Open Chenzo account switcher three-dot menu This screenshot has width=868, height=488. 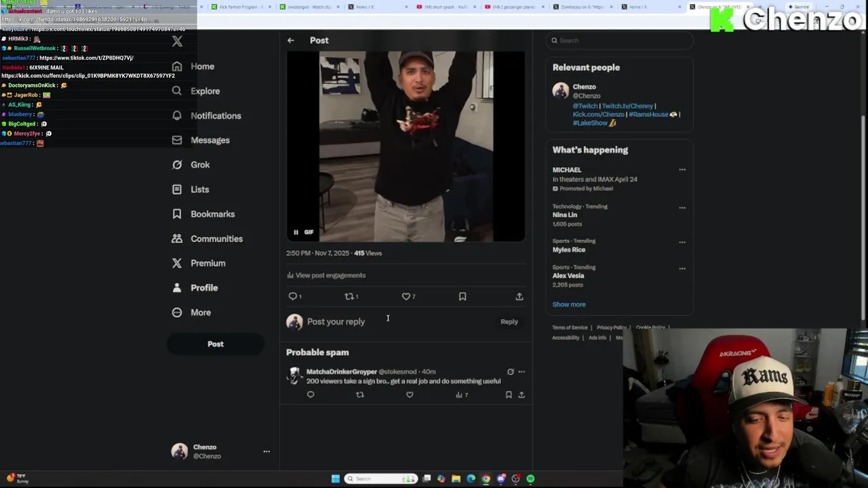[x=267, y=451]
